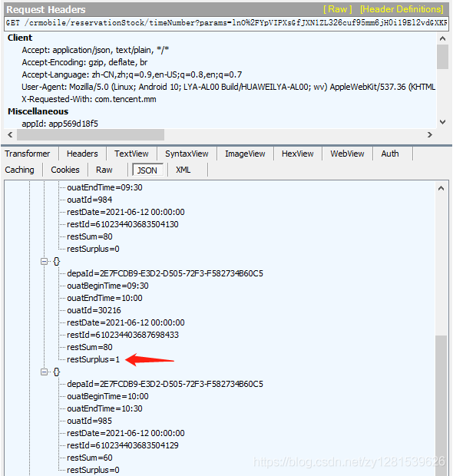This screenshot has height=476, width=453.
Task: Select the Auth tab
Action: click(390, 154)
